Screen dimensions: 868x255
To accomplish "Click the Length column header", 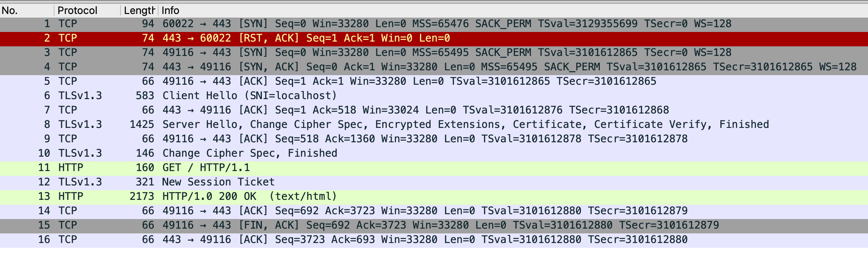I will [139, 10].
